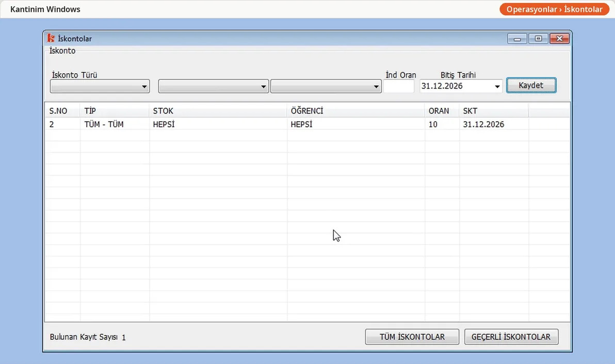Maximize the İskontolar window
The height and width of the screenshot is (364, 615).
tap(538, 38)
